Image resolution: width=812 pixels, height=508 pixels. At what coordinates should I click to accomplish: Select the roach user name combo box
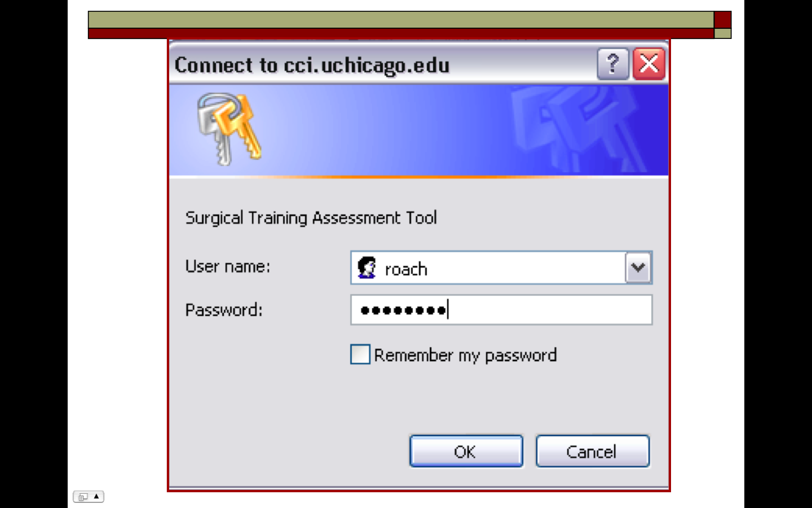click(501, 268)
